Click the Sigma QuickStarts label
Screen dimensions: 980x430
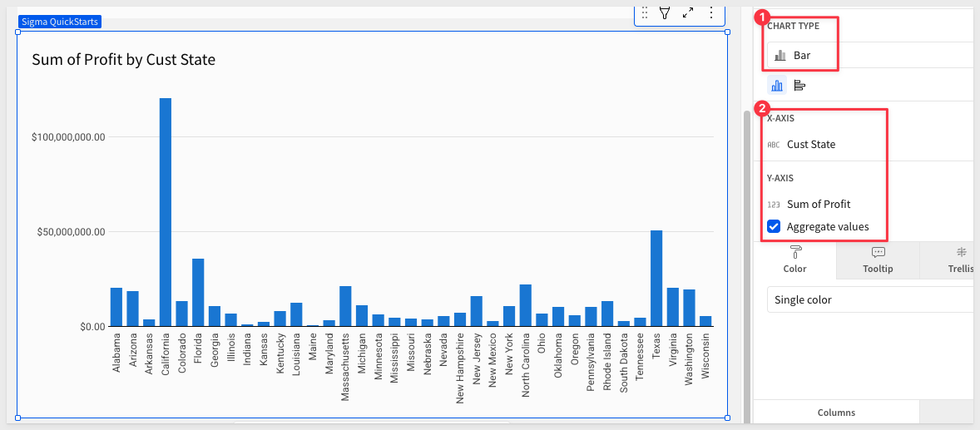click(x=60, y=22)
